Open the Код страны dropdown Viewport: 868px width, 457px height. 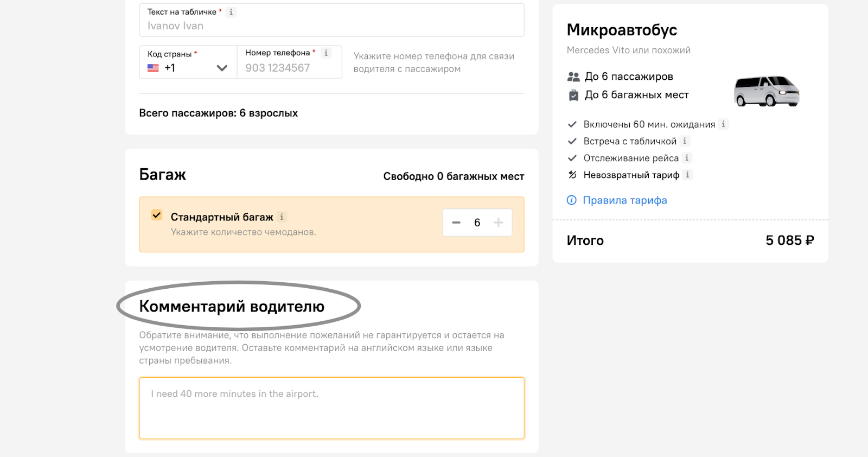(x=188, y=62)
